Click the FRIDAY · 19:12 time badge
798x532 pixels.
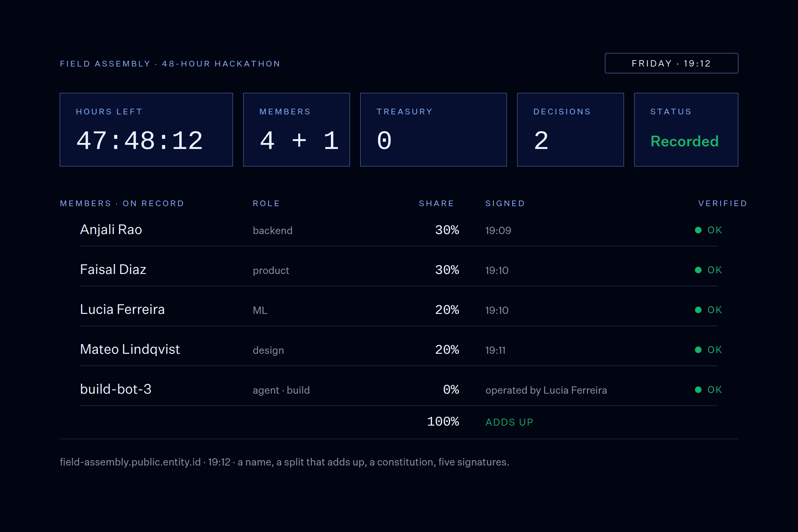pos(671,63)
